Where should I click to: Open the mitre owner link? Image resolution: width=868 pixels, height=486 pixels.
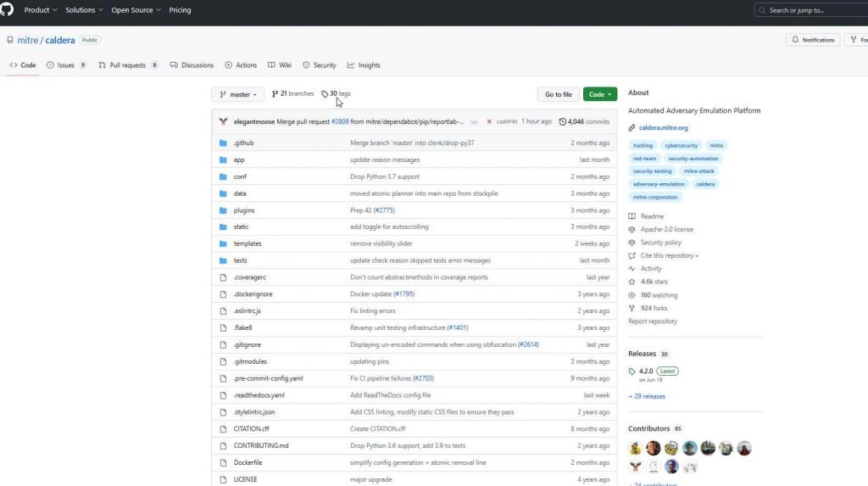[x=28, y=41]
